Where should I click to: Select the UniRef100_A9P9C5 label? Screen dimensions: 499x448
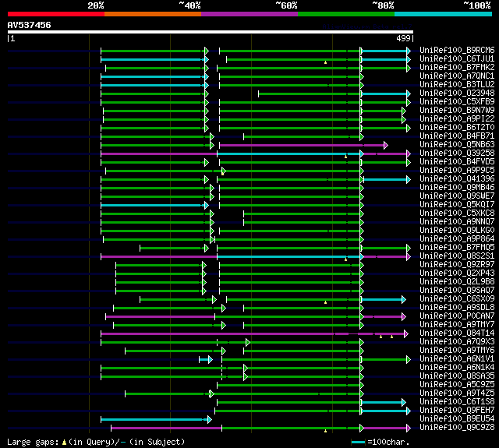(x=457, y=171)
